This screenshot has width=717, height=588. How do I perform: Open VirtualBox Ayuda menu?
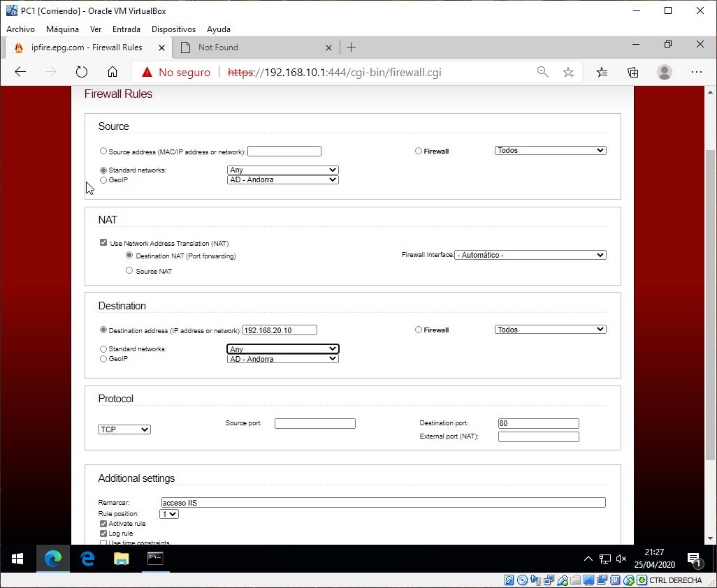coord(219,29)
